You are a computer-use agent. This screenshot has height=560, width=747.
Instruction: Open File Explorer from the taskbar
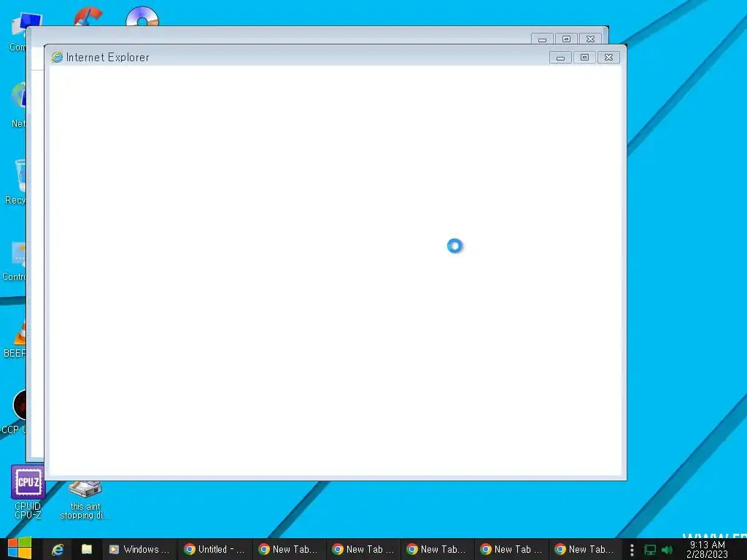pyautogui.click(x=87, y=550)
